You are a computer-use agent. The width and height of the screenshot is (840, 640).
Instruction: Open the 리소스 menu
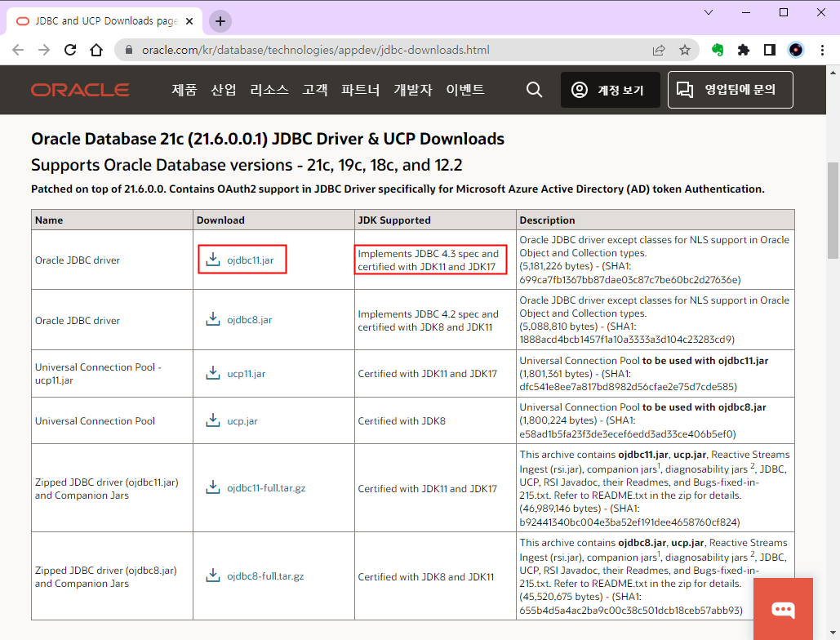coord(269,90)
